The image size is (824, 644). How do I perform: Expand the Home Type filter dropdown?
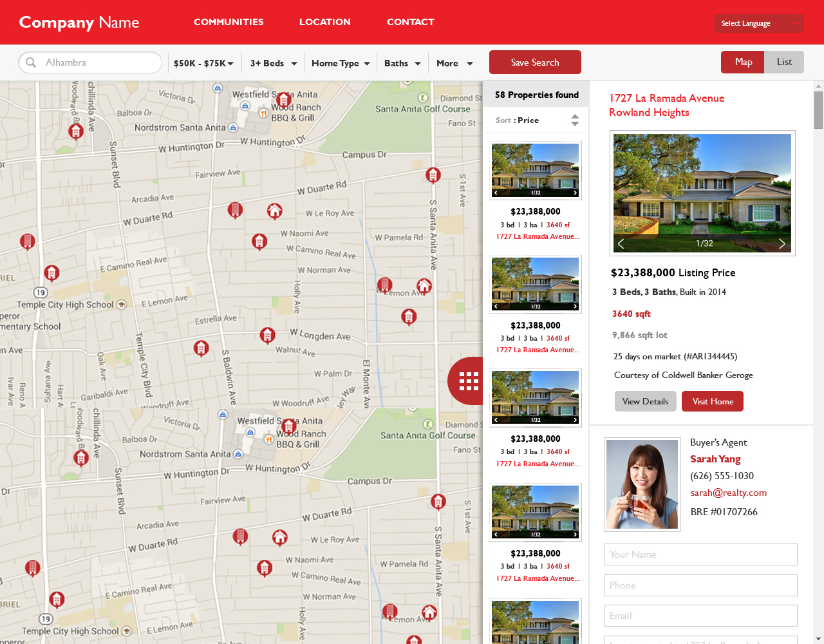pyautogui.click(x=340, y=62)
